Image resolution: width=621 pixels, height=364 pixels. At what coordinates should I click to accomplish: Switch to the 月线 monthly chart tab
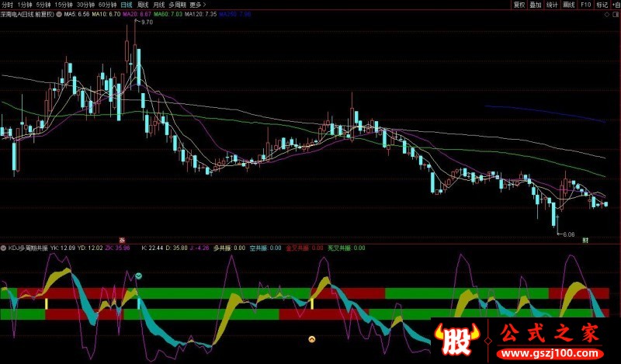click(159, 5)
